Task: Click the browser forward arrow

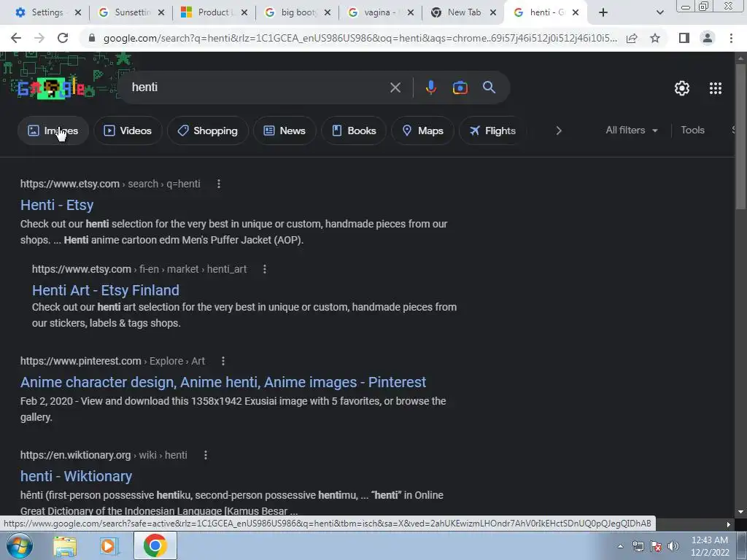Action: 39,38
